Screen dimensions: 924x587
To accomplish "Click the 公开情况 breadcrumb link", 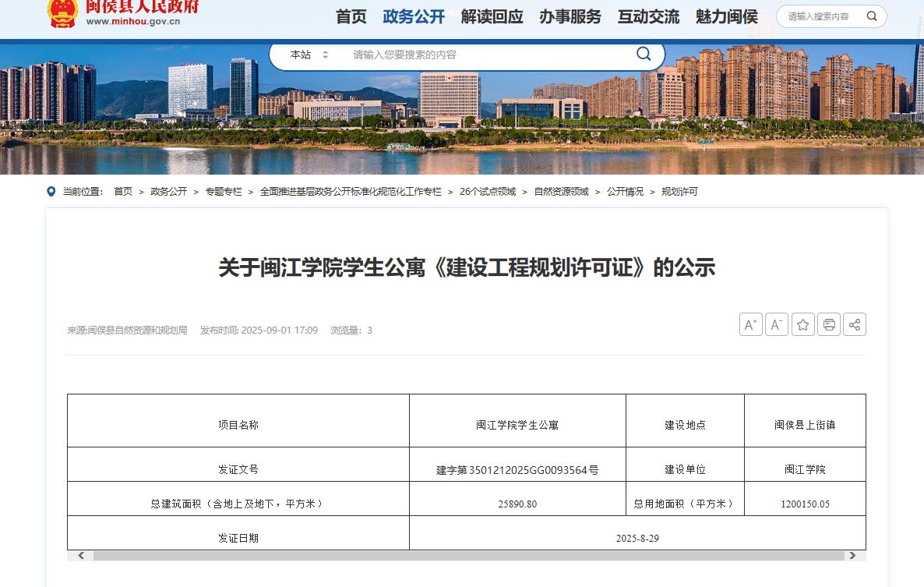I will click(x=626, y=192).
